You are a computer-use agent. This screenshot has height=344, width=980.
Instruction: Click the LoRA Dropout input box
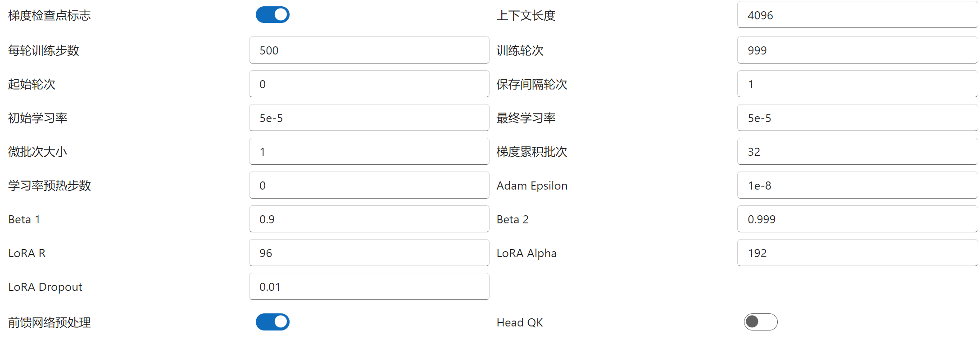click(368, 287)
